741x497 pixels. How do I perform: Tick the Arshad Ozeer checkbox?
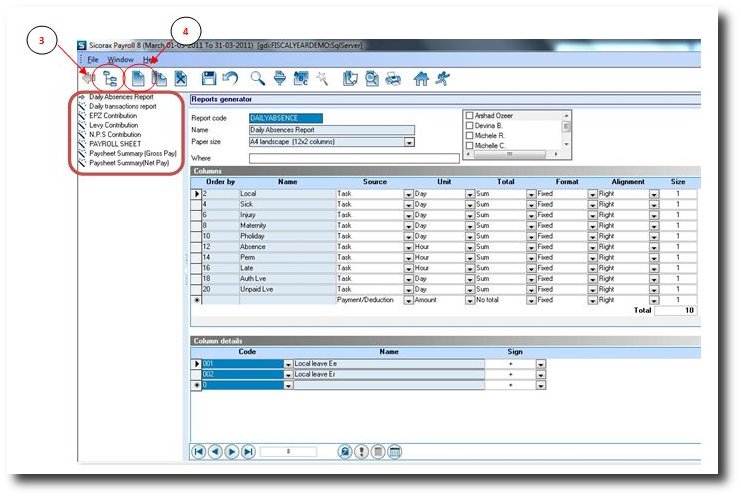click(x=470, y=116)
